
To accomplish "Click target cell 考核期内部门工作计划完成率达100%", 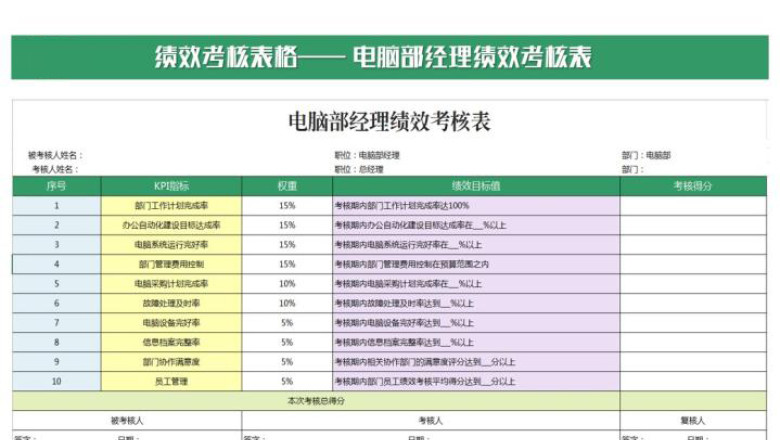I will point(476,206).
